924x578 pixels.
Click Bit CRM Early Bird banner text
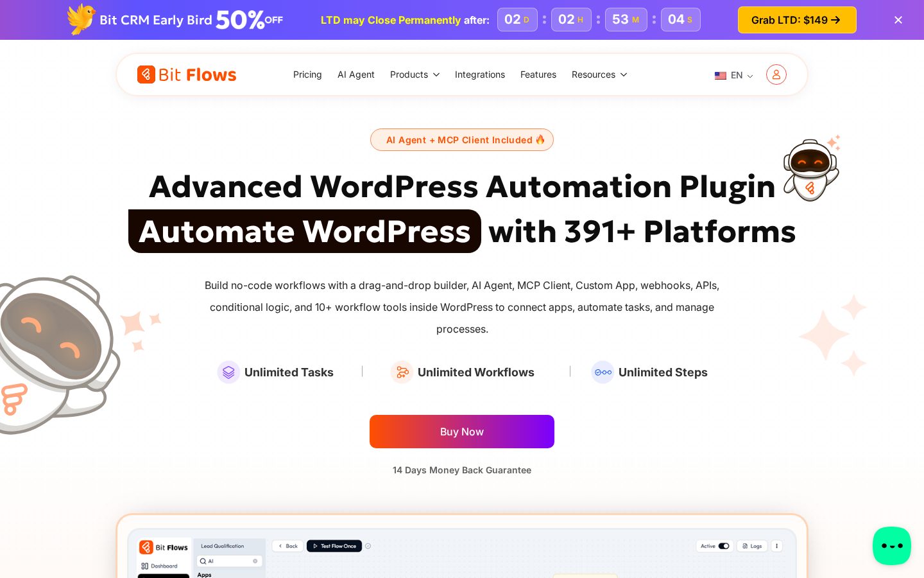(x=156, y=20)
